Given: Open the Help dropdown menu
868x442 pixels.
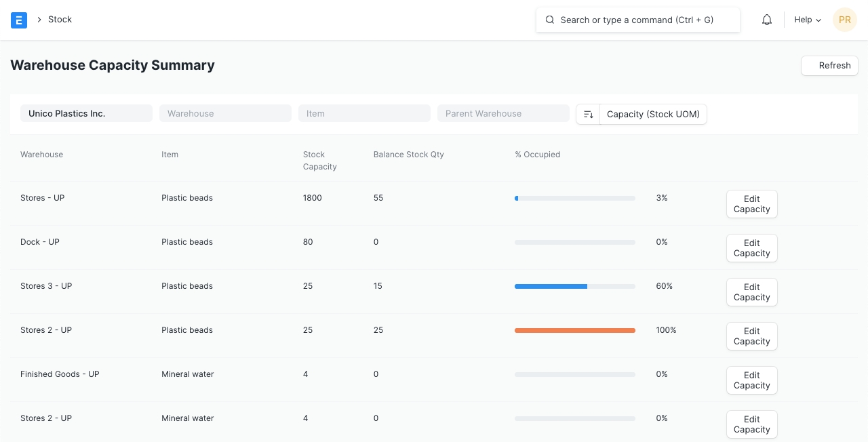Looking at the screenshot, I should click(x=807, y=20).
